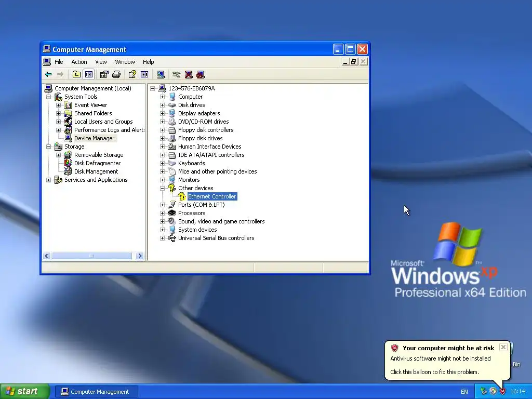Select Disk Defragmenter in the tree
The width and height of the screenshot is (532, 399).
97,163
